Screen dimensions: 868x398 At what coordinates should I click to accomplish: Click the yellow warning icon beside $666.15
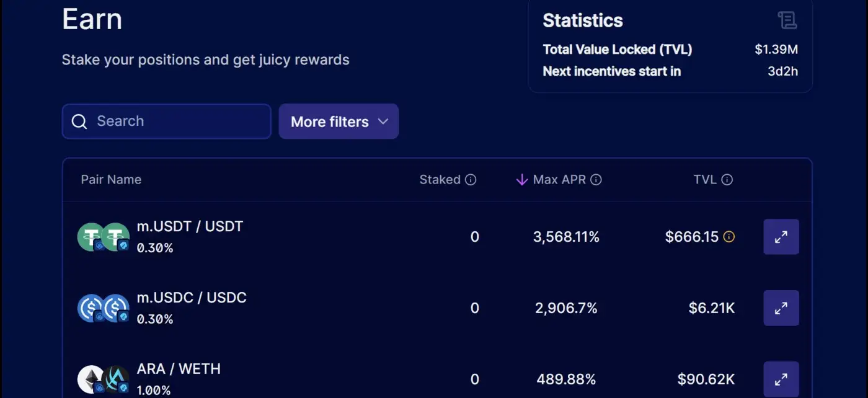[x=729, y=237]
